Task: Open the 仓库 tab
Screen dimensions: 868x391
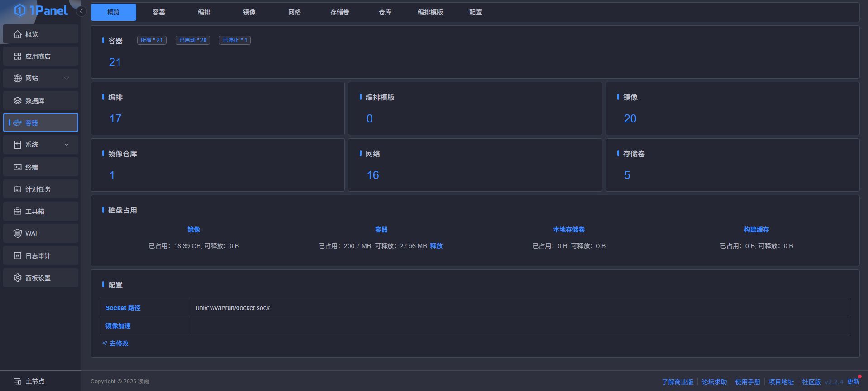Action: point(385,12)
